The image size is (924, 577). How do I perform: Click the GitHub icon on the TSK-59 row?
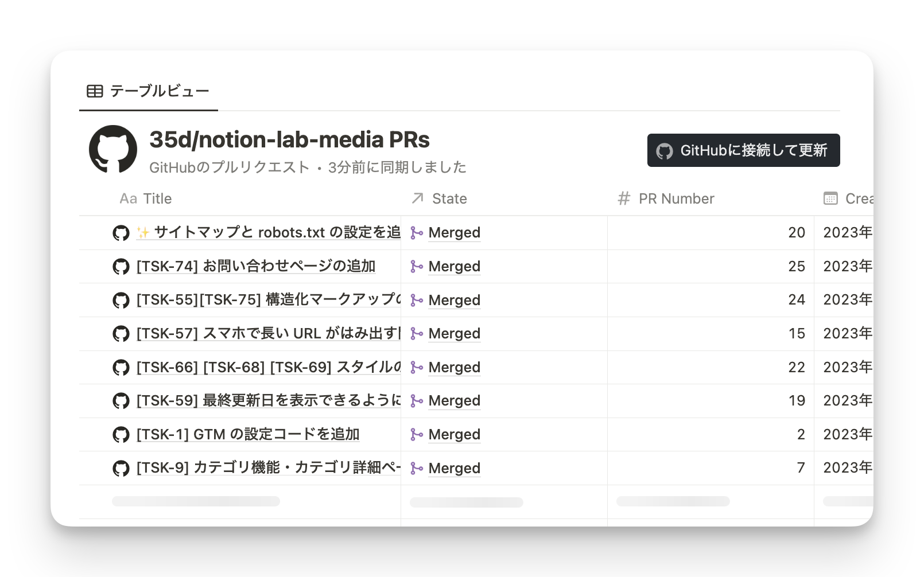pyautogui.click(x=121, y=401)
